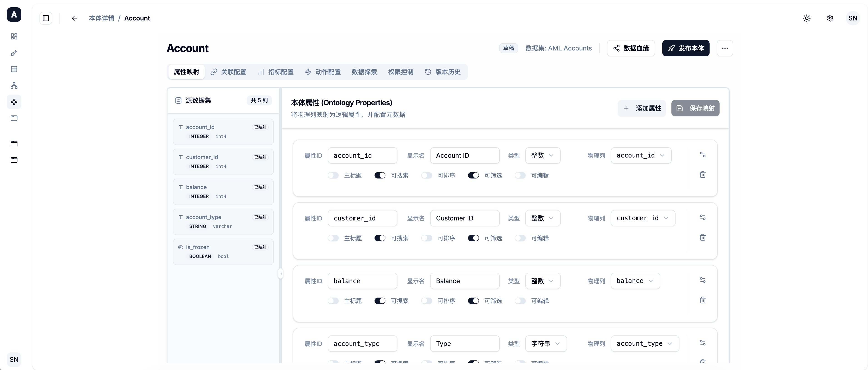Click the 共 5 列 column count badge
Image resolution: width=868 pixels, height=370 pixels.
[x=259, y=100]
